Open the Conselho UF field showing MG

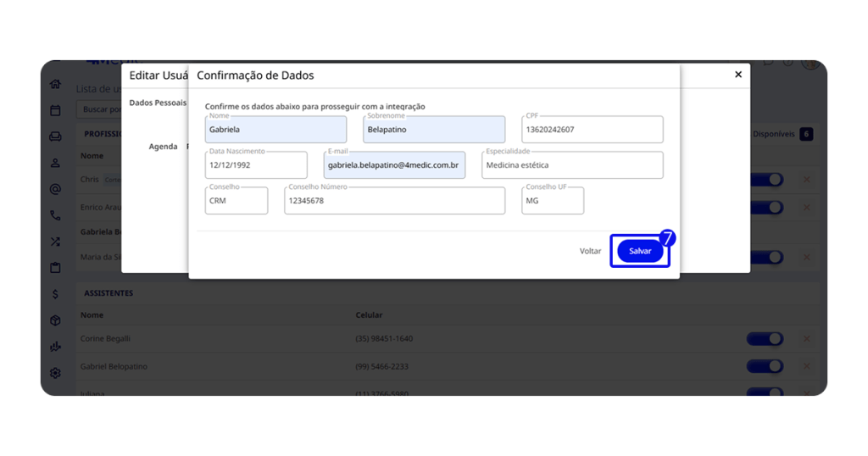click(553, 201)
